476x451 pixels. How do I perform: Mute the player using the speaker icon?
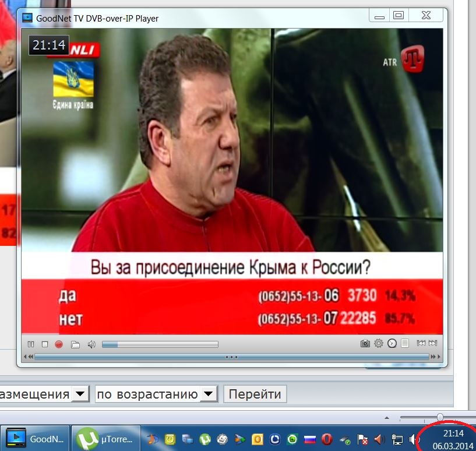click(x=91, y=344)
